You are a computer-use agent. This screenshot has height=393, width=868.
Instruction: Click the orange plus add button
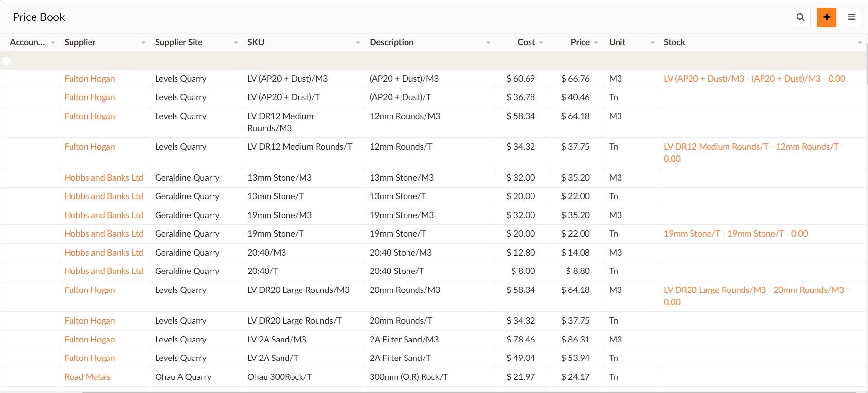(827, 17)
